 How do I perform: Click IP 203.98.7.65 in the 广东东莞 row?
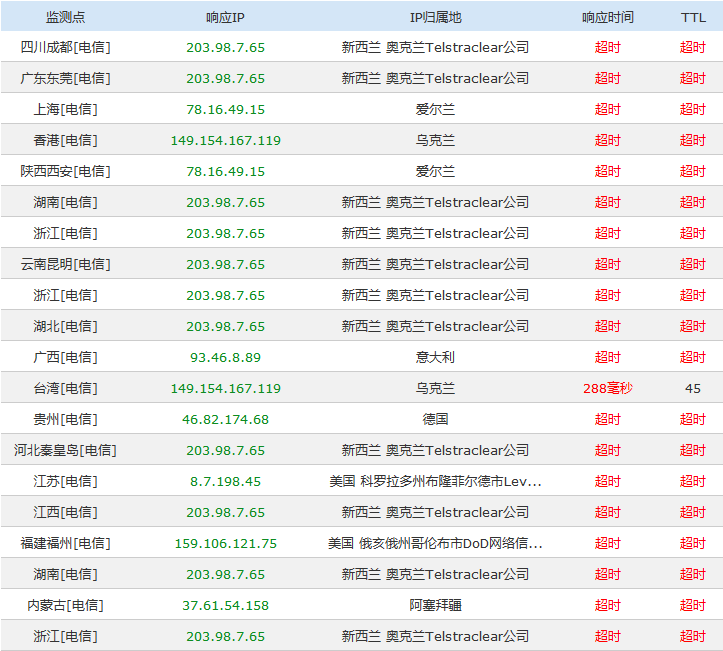coord(225,78)
